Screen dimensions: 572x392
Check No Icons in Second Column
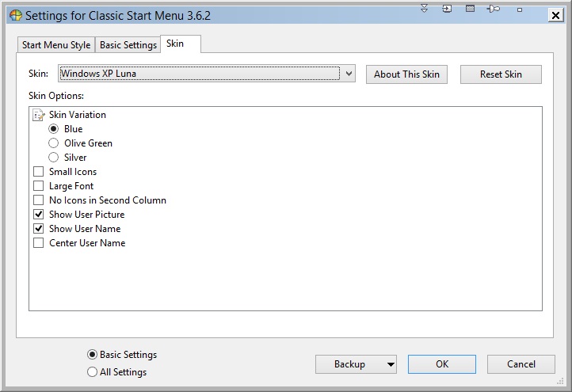tap(38, 200)
